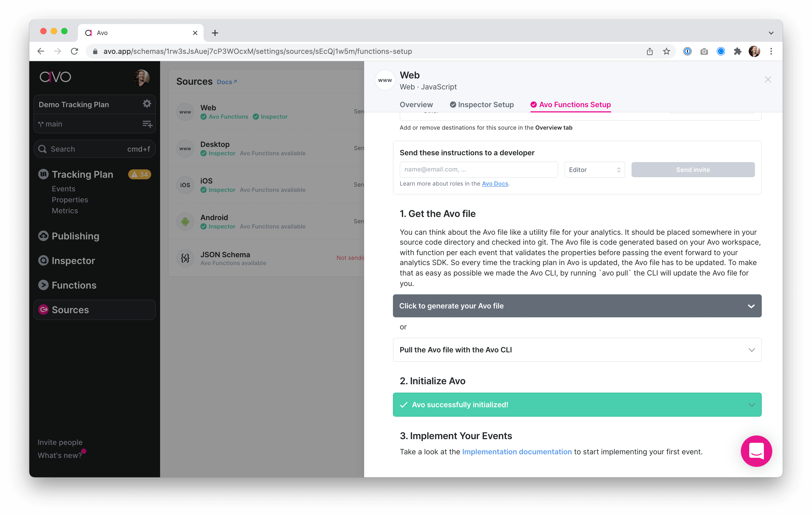Viewport: 812px width, 516px height.
Task: Open the Editor role dropdown
Action: tap(595, 170)
